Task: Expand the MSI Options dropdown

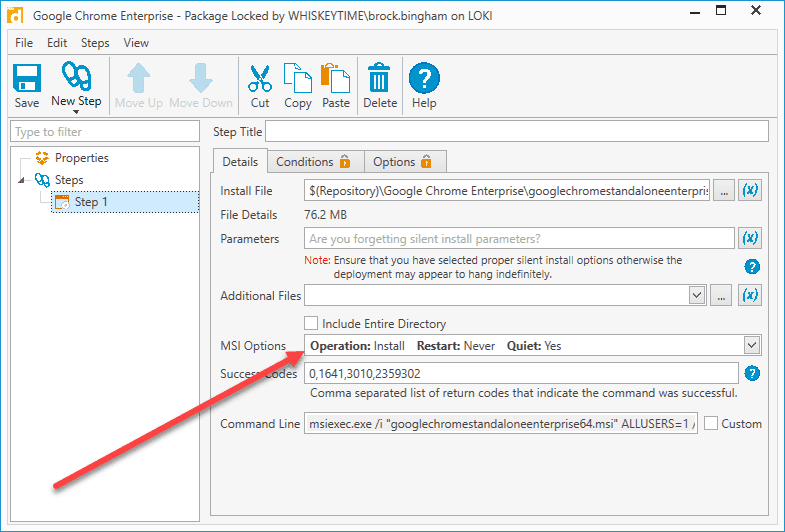Action: [751, 345]
